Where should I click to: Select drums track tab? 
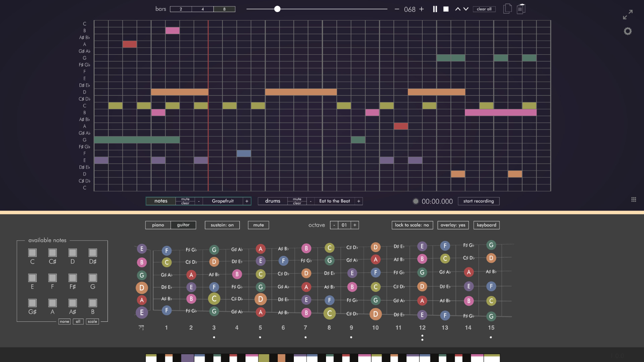272,201
